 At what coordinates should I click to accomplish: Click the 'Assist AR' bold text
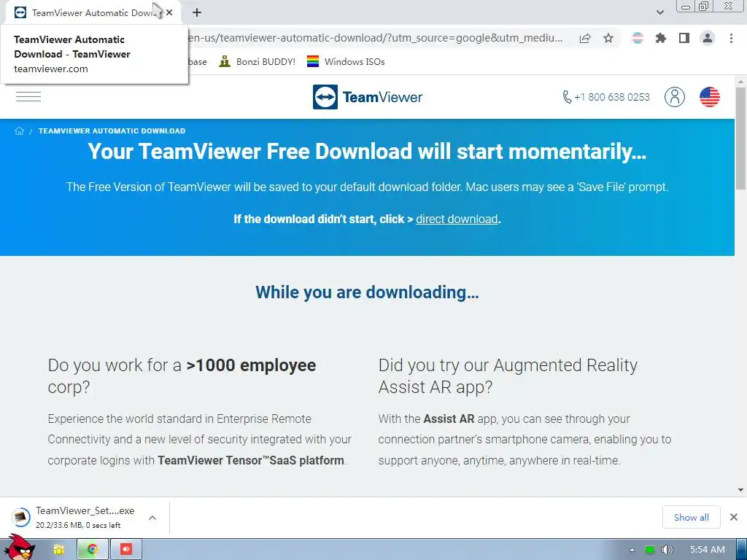449,419
